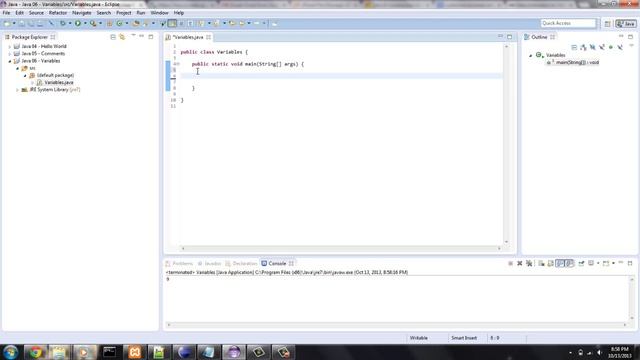Screen dimensions: 640x360
Task: Open dropdown arrow beside New icon
Action: coord(14,24)
